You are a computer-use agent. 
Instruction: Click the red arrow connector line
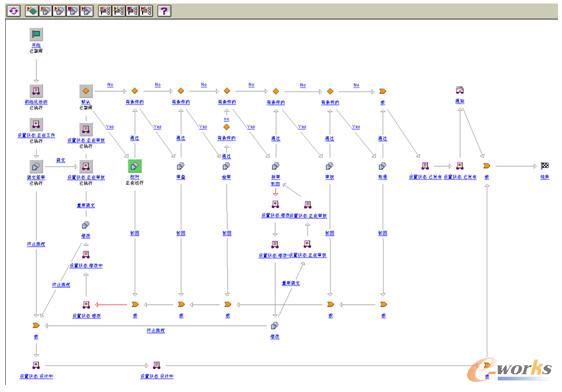pyautogui.click(x=111, y=305)
